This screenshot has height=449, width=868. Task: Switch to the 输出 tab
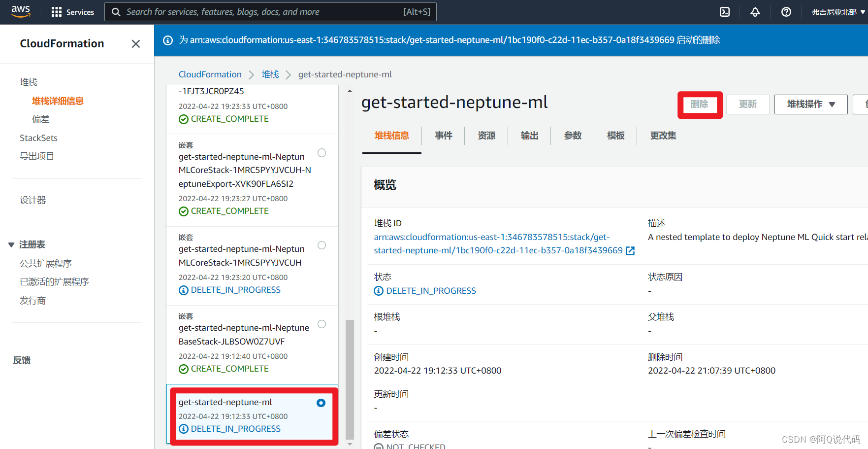point(529,136)
